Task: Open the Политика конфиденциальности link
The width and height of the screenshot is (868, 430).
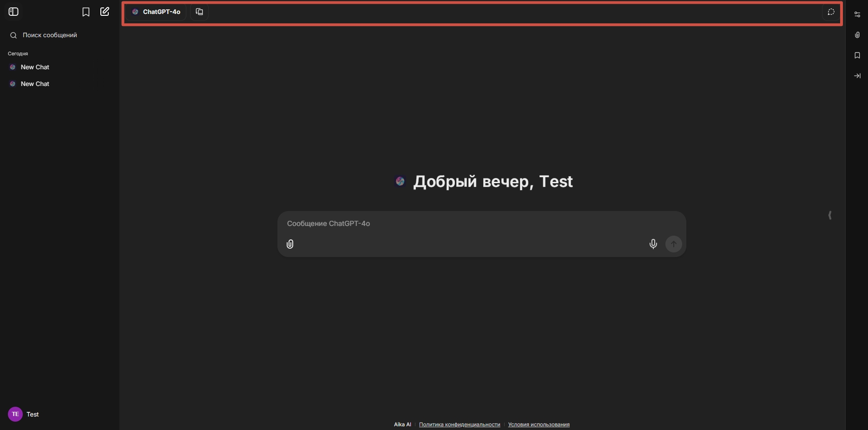Action: 459,424
